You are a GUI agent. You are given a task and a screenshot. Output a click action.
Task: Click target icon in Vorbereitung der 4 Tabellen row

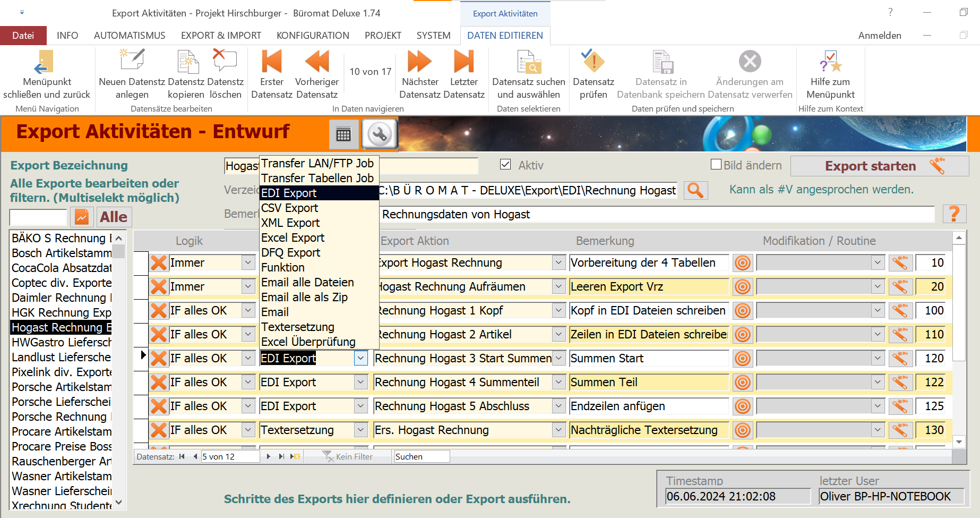[743, 262]
